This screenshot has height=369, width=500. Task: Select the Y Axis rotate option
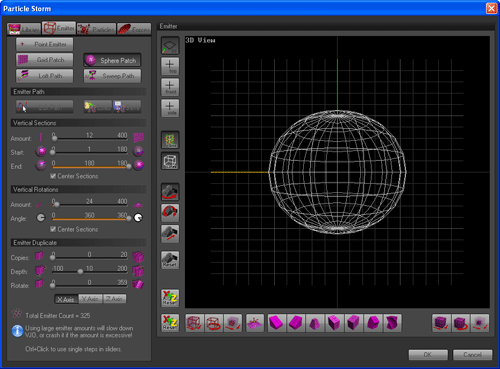coord(90,299)
